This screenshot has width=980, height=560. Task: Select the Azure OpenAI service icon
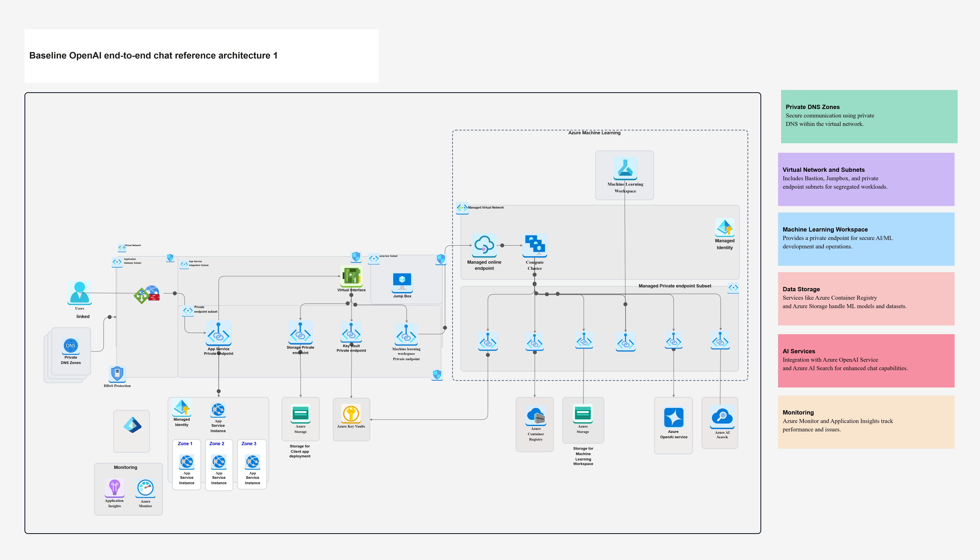(x=673, y=417)
